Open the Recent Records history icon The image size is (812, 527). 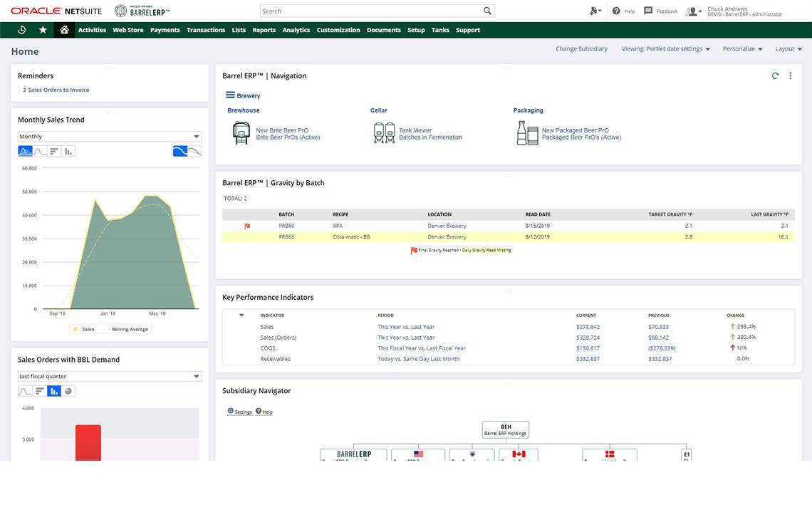click(21, 30)
